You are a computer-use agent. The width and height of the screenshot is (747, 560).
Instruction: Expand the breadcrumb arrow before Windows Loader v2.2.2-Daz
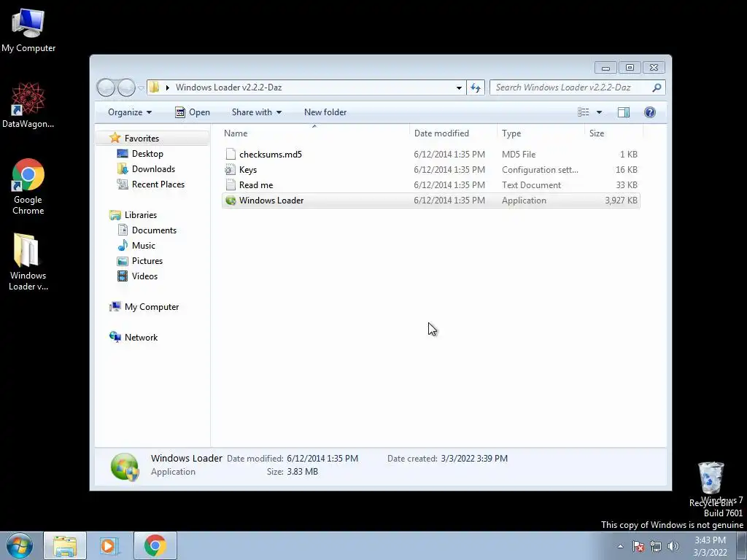pyautogui.click(x=167, y=87)
